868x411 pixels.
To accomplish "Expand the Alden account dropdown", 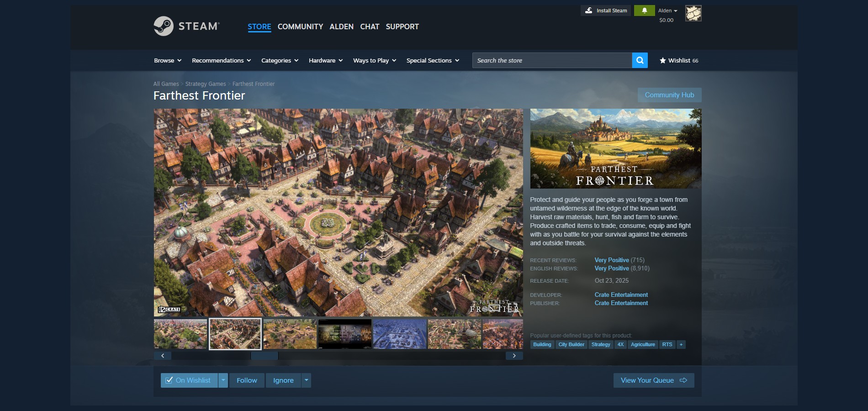I will pyautogui.click(x=667, y=10).
